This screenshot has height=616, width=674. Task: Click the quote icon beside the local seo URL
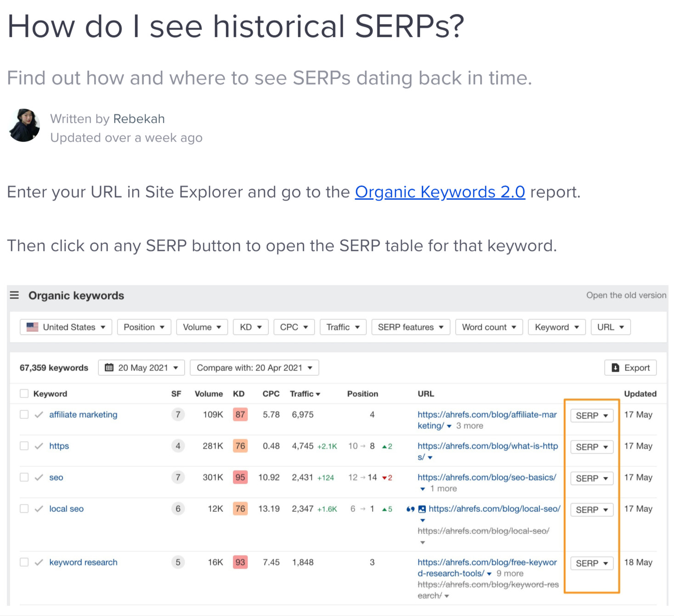click(410, 509)
